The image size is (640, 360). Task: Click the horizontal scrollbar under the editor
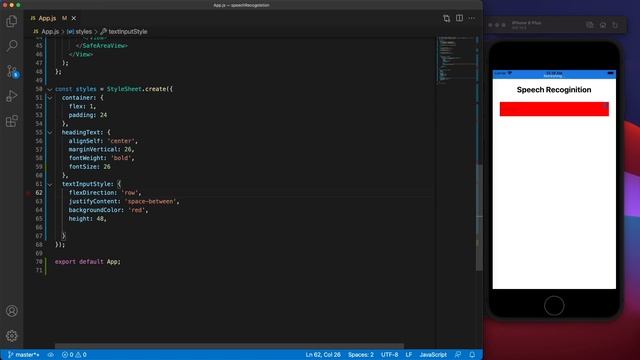coord(229,346)
